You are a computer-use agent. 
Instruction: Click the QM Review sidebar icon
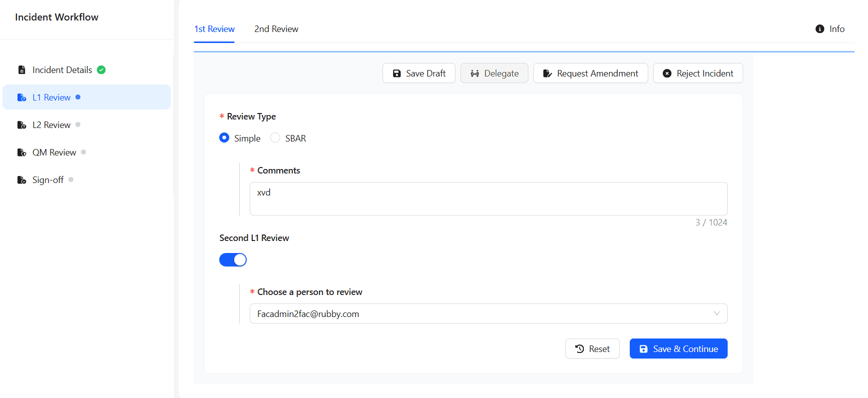click(21, 152)
